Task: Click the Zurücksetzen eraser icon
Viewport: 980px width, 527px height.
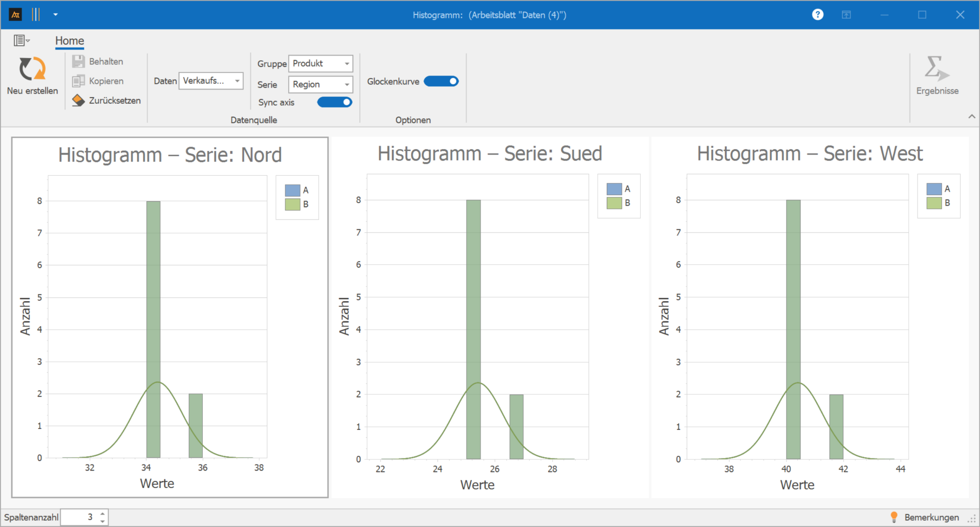Action: (78, 100)
